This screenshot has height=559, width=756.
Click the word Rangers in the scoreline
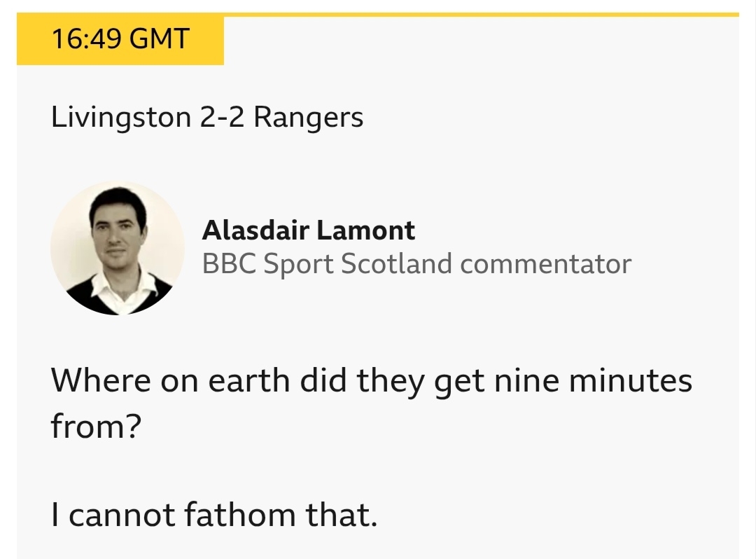point(309,117)
